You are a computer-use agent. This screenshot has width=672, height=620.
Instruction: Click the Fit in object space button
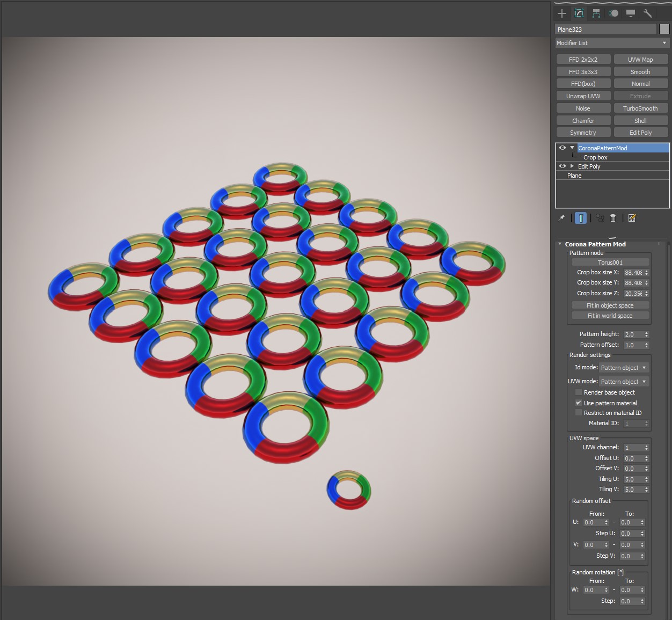pyautogui.click(x=610, y=305)
